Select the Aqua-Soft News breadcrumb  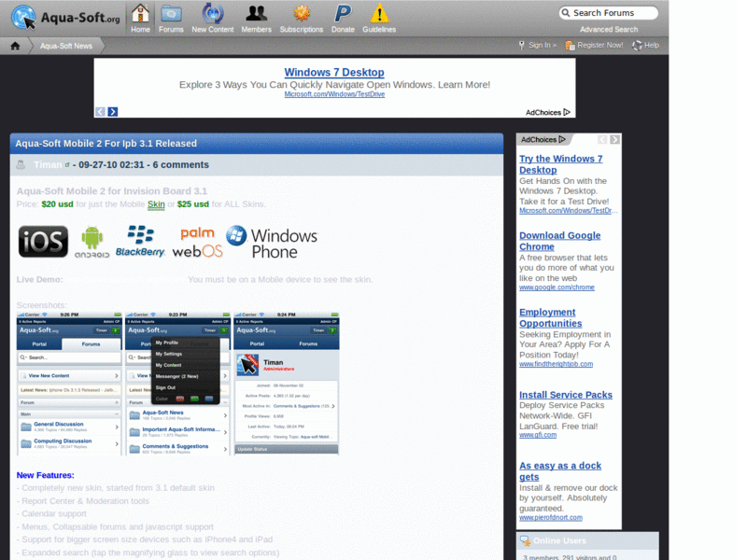66,46
